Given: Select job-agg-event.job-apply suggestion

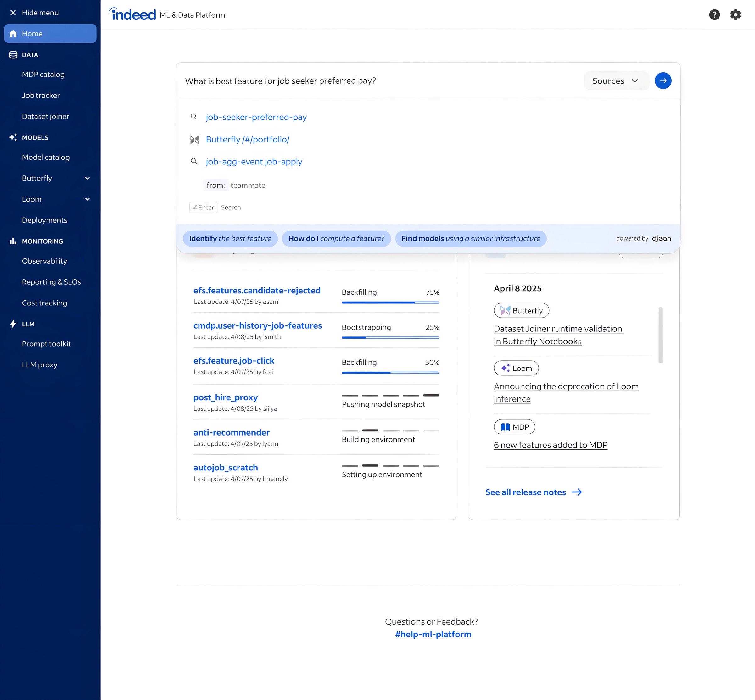Looking at the screenshot, I should (x=254, y=162).
